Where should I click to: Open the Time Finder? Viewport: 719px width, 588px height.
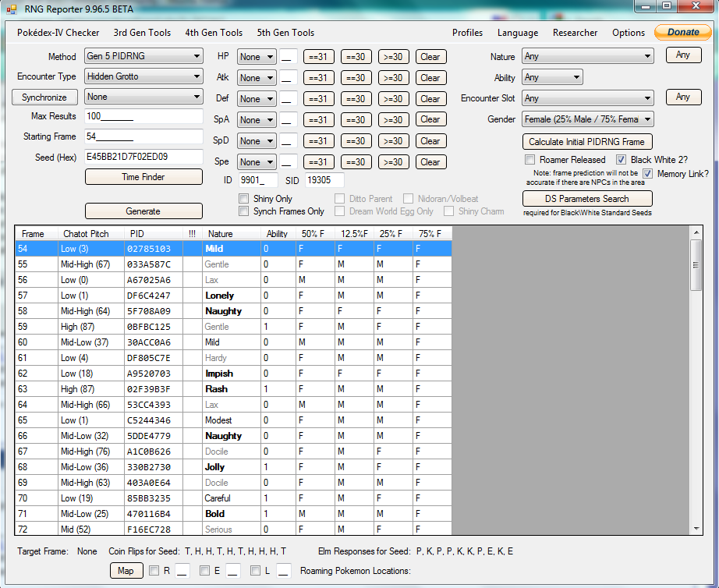pos(143,177)
